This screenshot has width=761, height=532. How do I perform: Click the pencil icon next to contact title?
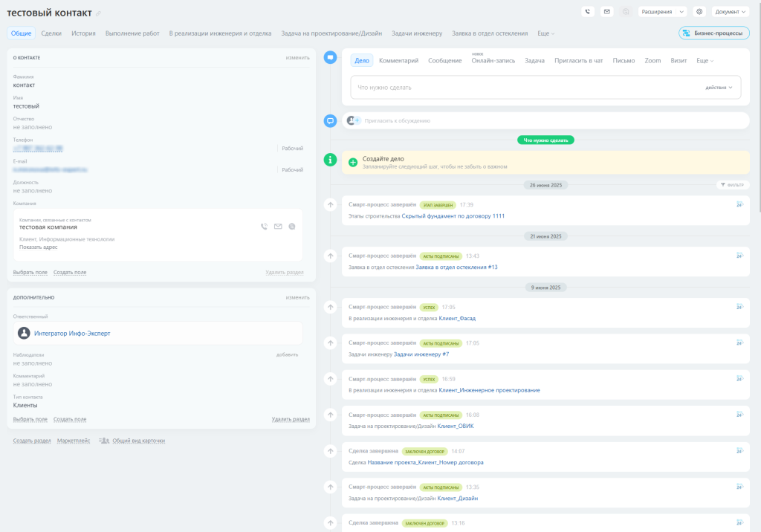pyautogui.click(x=99, y=14)
